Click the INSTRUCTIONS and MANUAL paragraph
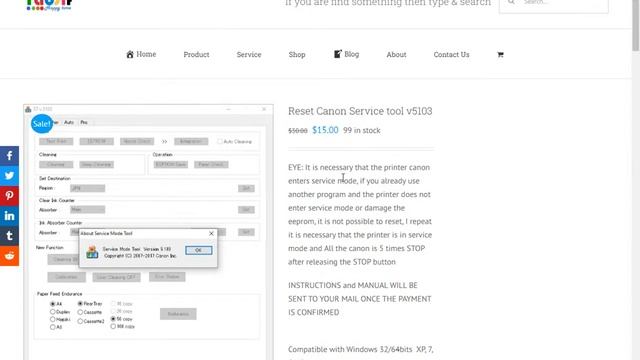 click(x=360, y=299)
